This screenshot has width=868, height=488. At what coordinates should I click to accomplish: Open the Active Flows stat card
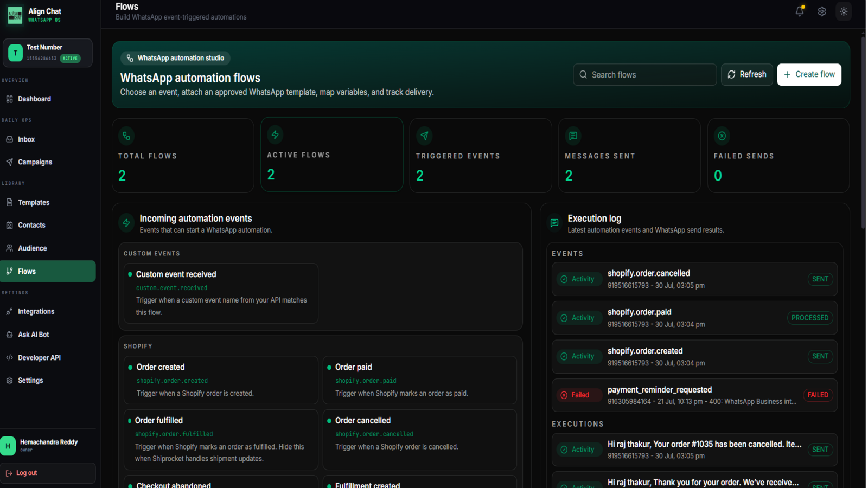click(331, 155)
